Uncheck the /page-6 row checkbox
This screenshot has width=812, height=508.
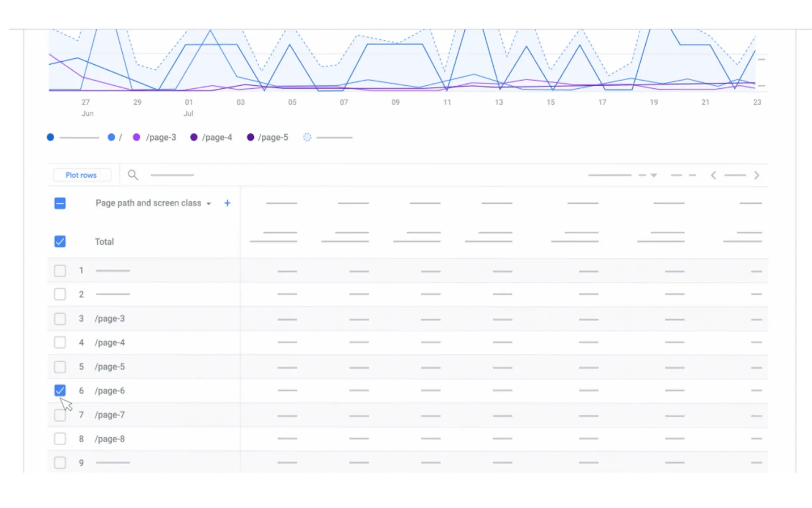pyautogui.click(x=60, y=390)
